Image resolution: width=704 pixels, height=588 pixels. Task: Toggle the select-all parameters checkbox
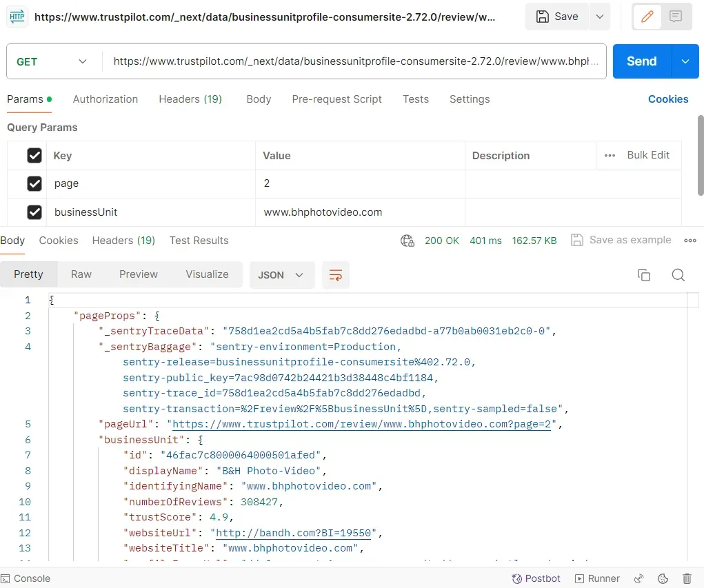35,155
